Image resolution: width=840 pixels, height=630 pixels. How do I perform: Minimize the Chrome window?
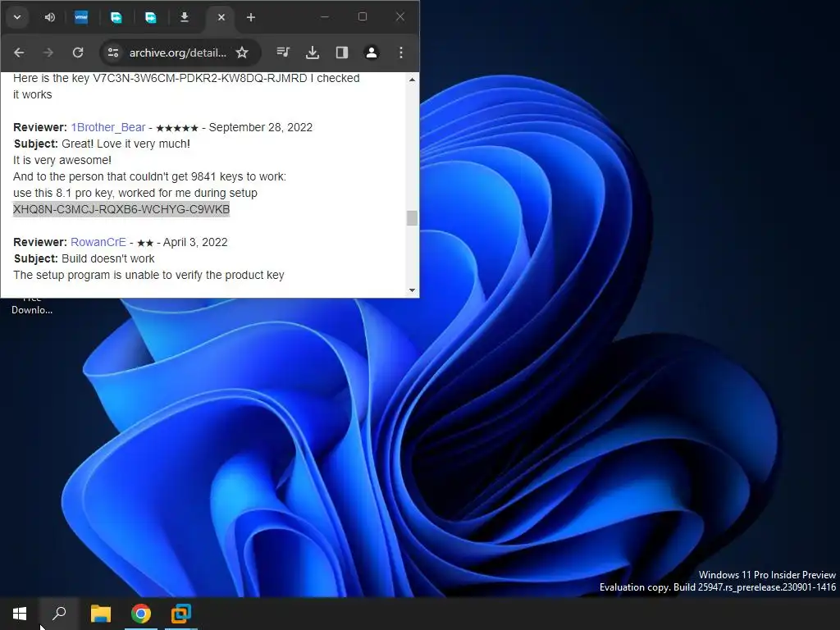click(x=325, y=17)
